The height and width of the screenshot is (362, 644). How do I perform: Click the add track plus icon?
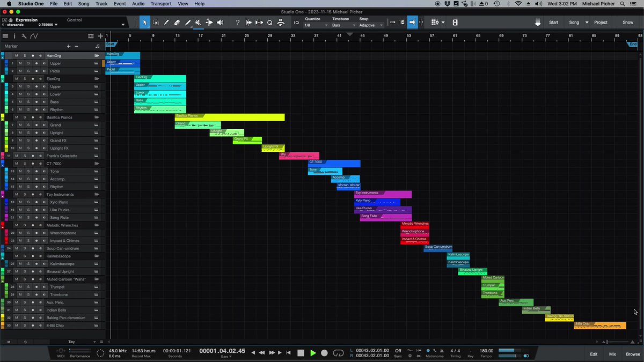(100, 36)
